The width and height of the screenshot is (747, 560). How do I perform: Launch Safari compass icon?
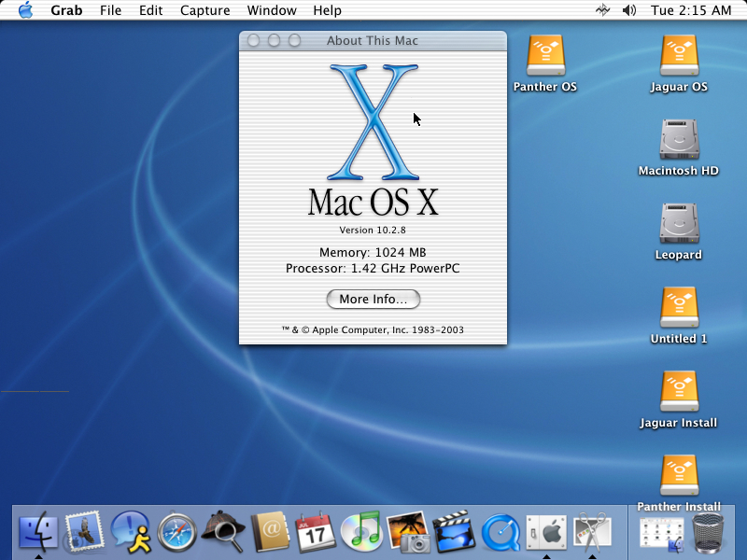coord(176,531)
